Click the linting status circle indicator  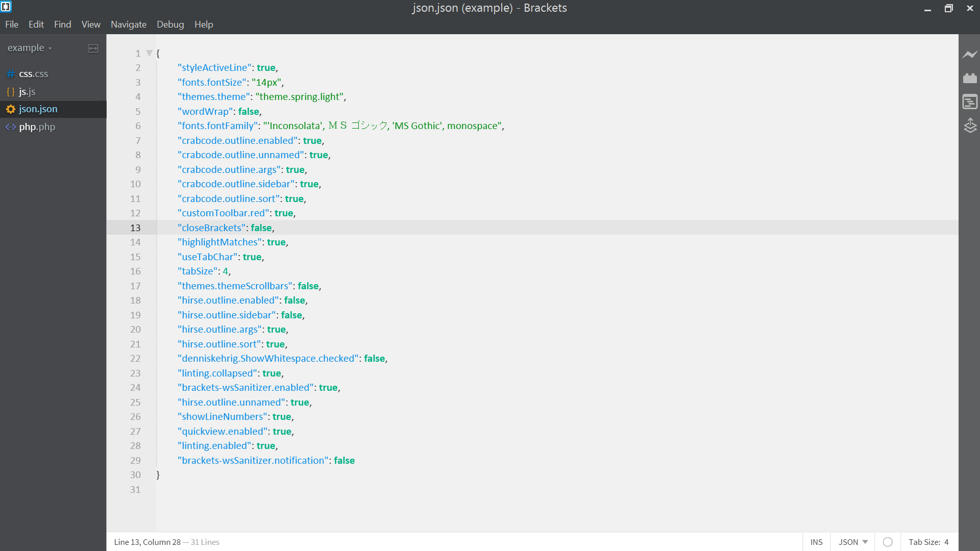tap(888, 542)
